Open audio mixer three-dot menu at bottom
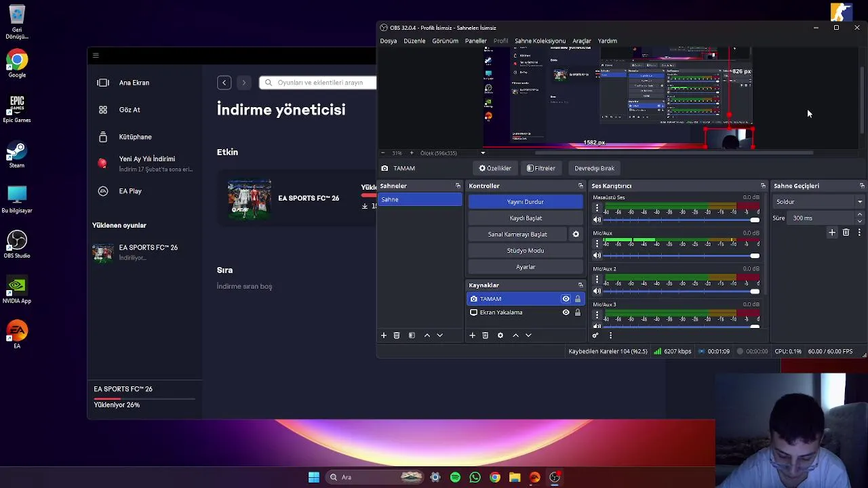868x488 pixels. pyautogui.click(x=610, y=335)
